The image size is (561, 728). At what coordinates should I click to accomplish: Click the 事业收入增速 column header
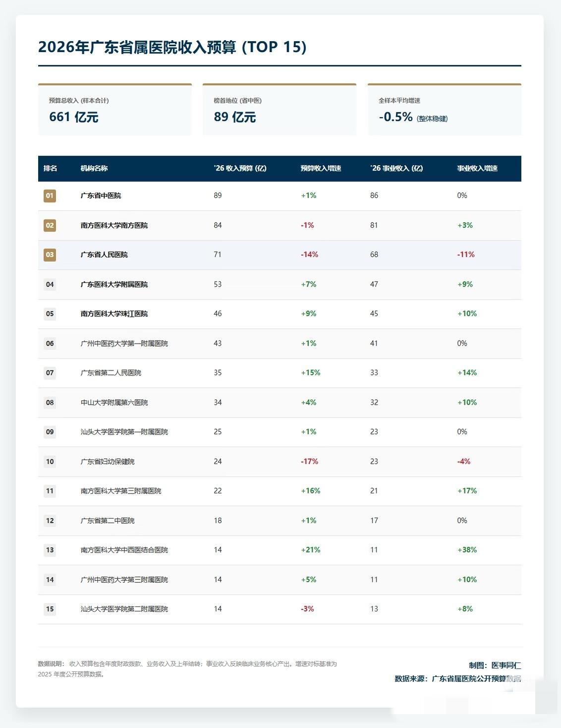click(x=477, y=168)
